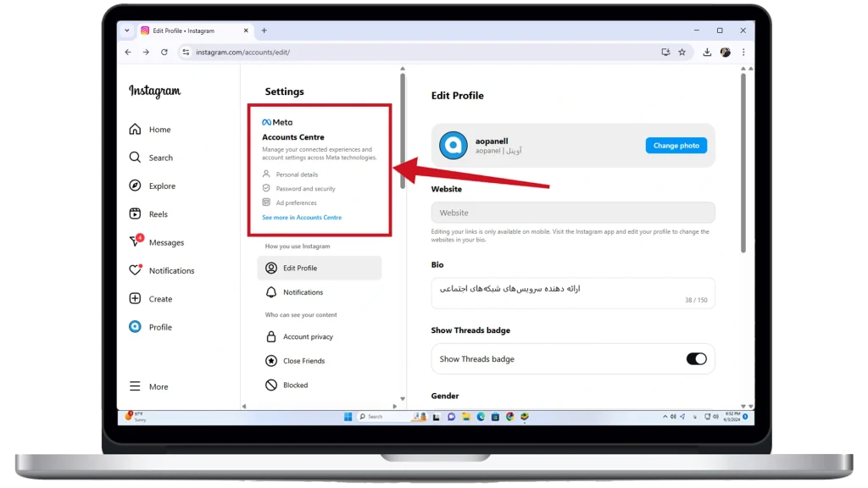
Task: Click the Change photo button
Action: (x=676, y=146)
